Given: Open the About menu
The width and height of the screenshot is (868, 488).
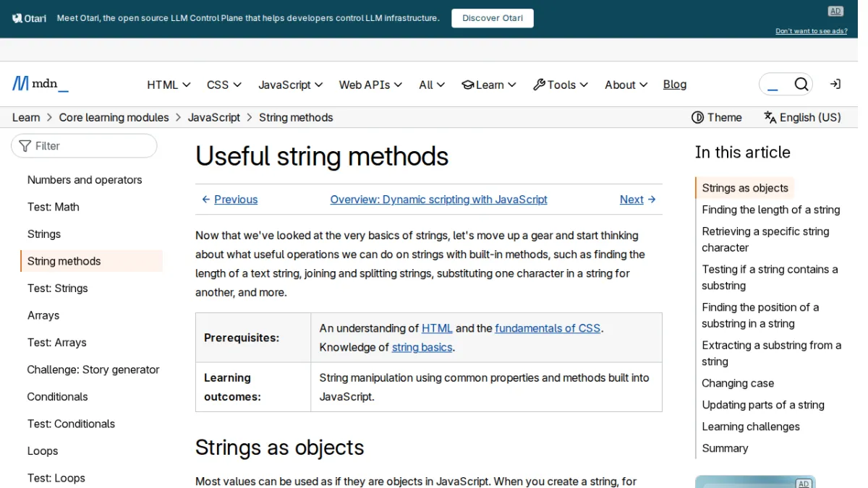Looking at the screenshot, I should 626,85.
